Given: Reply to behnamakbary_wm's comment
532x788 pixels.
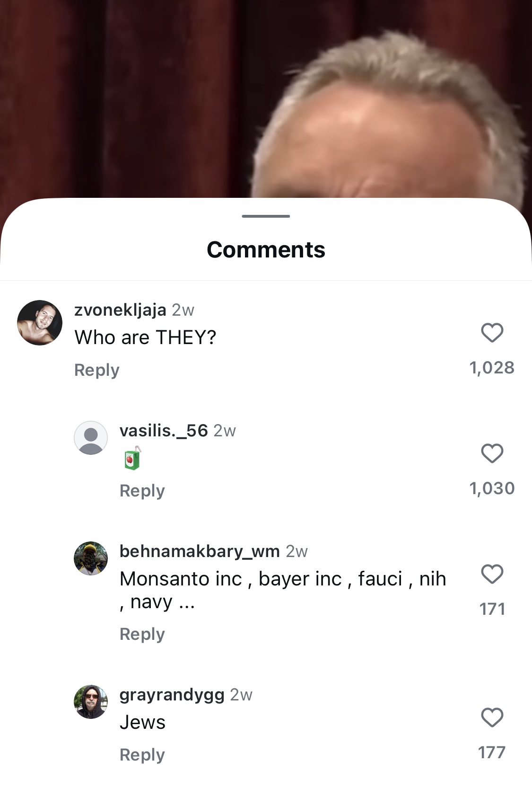Looking at the screenshot, I should tap(142, 634).
